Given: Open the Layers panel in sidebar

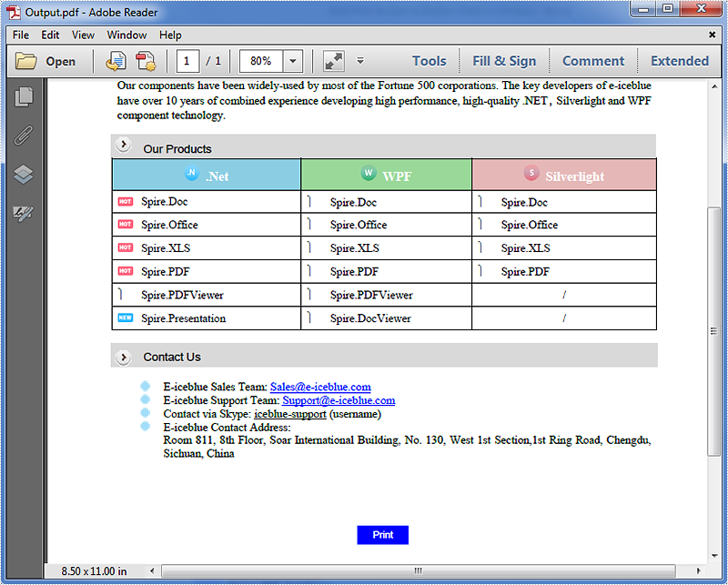Looking at the screenshot, I should tap(25, 175).
